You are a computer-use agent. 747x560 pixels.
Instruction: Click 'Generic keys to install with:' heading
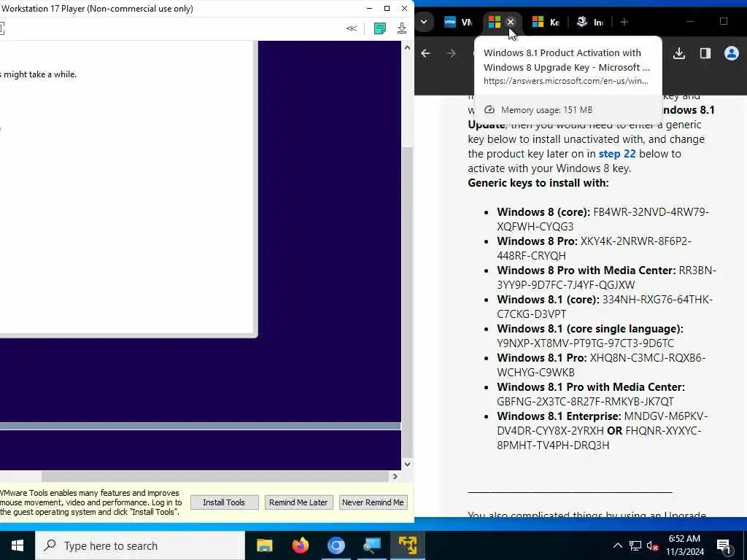(x=538, y=183)
